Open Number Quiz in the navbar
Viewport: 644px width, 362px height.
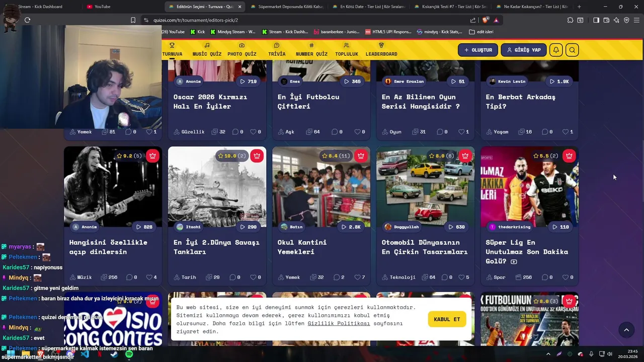311,50
